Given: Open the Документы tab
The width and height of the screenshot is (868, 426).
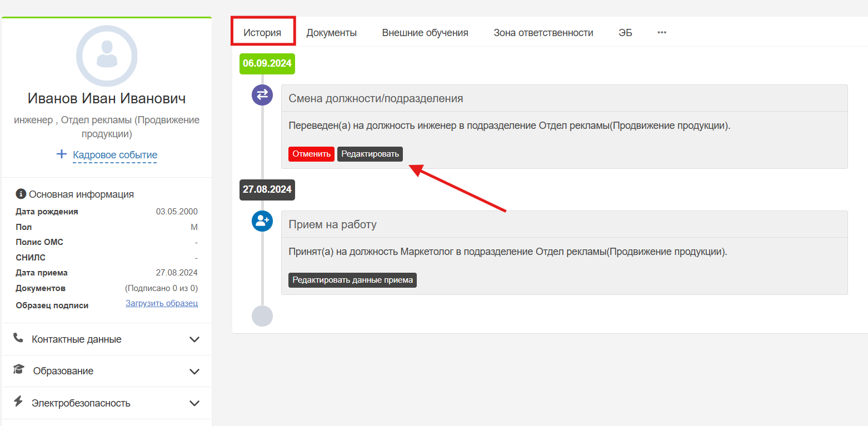Looking at the screenshot, I should point(332,32).
